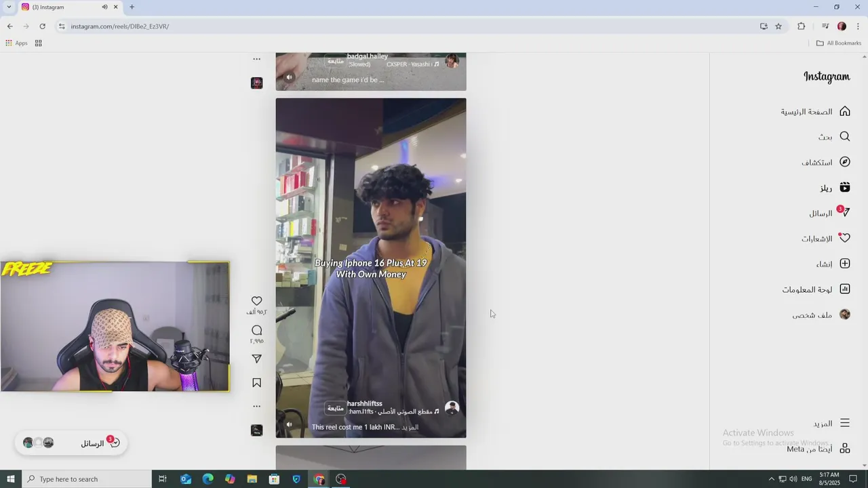Expand the More hamburger menu in sidebar
The height and width of the screenshot is (488, 868).
pos(831,423)
